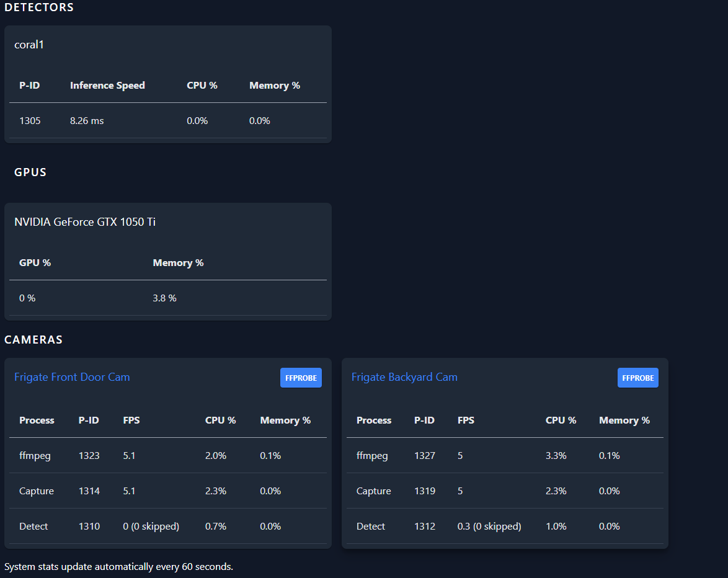Click the CAMERAS section heading
Image resolution: width=728 pixels, height=578 pixels.
(x=33, y=340)
